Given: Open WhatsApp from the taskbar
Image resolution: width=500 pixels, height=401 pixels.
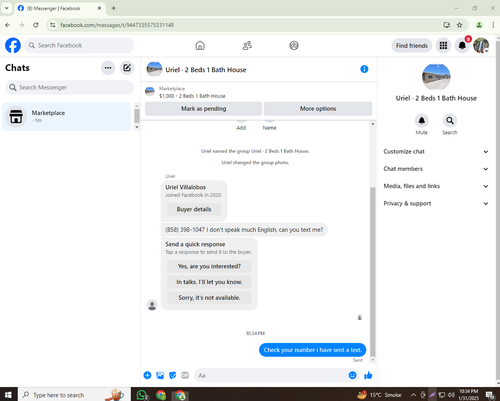Looking at the screenshot, I should pyautogui.click(x=142, y=395).
